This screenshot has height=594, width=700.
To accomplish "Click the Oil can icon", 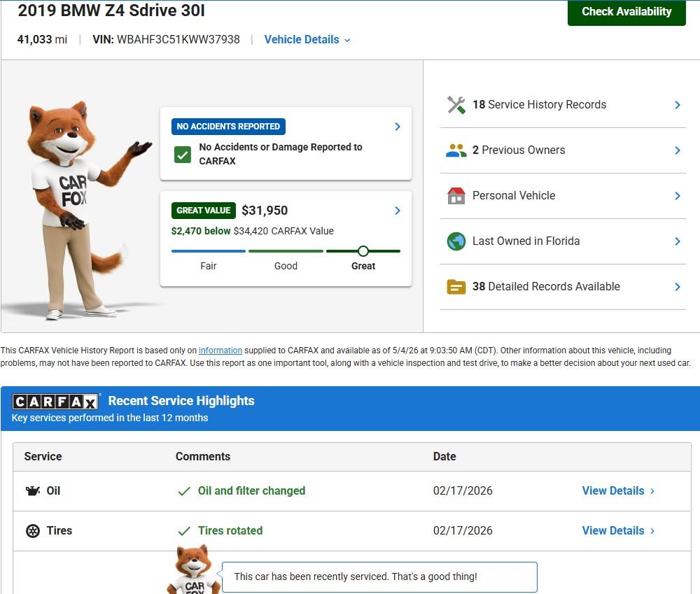I will coord(33,491).
